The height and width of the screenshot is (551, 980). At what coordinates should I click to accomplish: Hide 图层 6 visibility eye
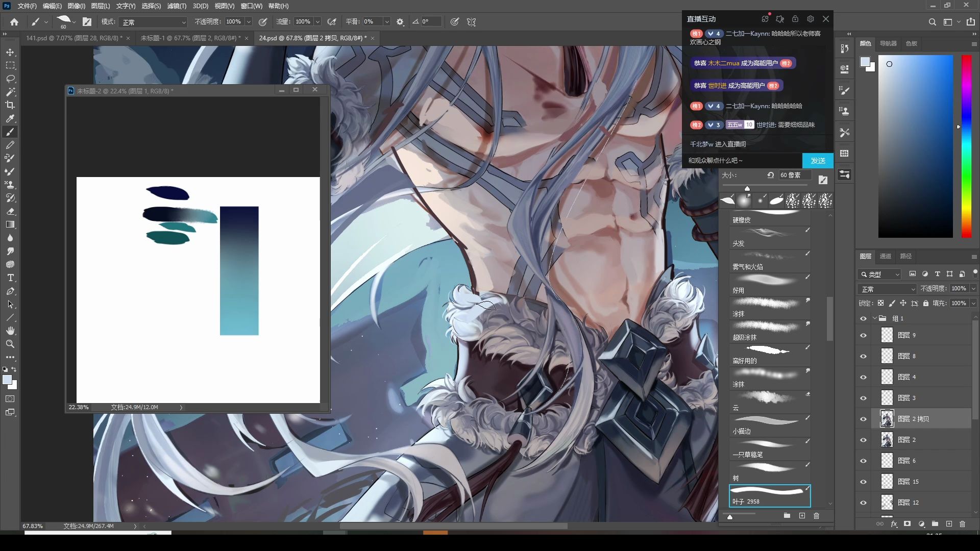pyautogui.click(x=863, y=461)
